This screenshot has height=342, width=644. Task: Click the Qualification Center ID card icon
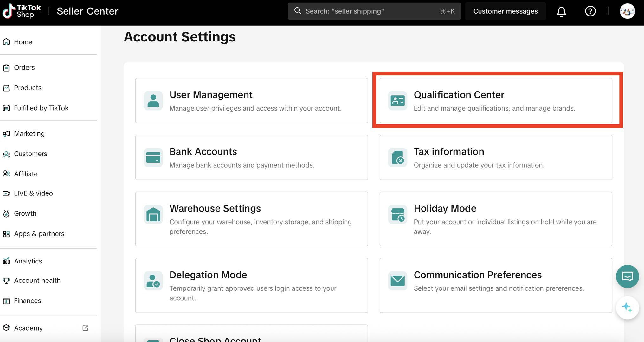[x=397, y=101]
